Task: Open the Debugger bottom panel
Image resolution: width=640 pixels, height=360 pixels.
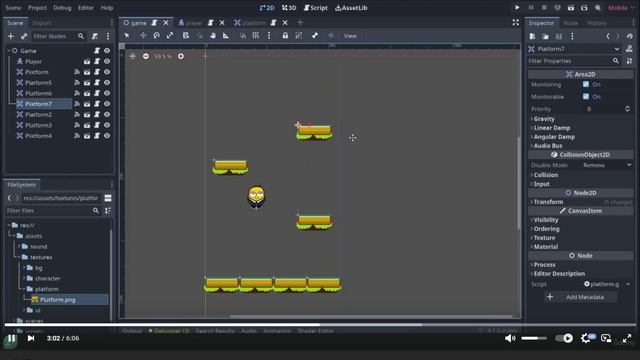Action: [x=169, y=331]
